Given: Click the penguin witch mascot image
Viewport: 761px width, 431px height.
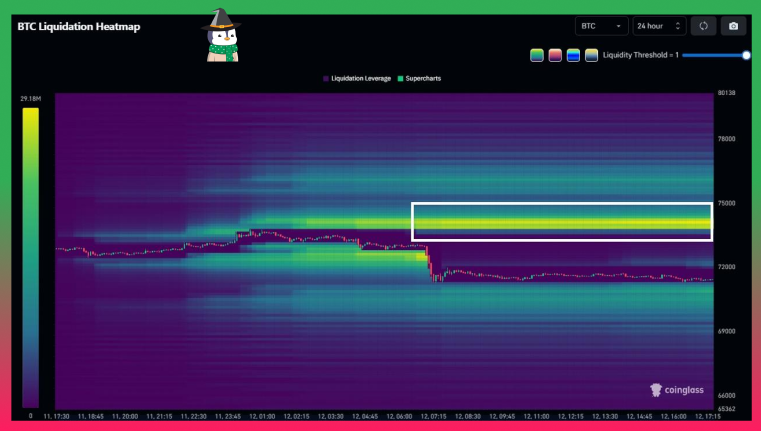Looking at the screenshot, I should click(220, 36).
